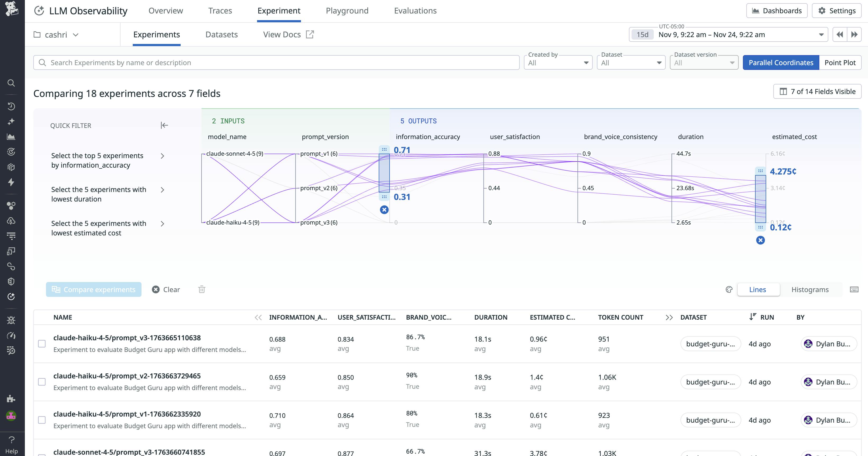This screenshot has height=456, width=868.
Task: Open Cloud Cost Management from the sidebar
Action: click(11, 221)
